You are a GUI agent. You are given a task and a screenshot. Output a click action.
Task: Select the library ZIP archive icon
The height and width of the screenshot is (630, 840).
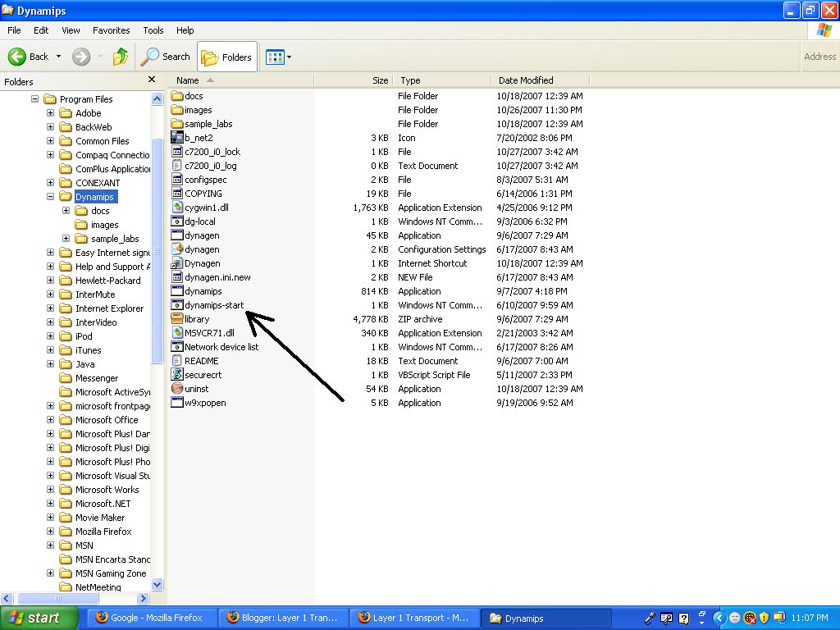[177, 319]
